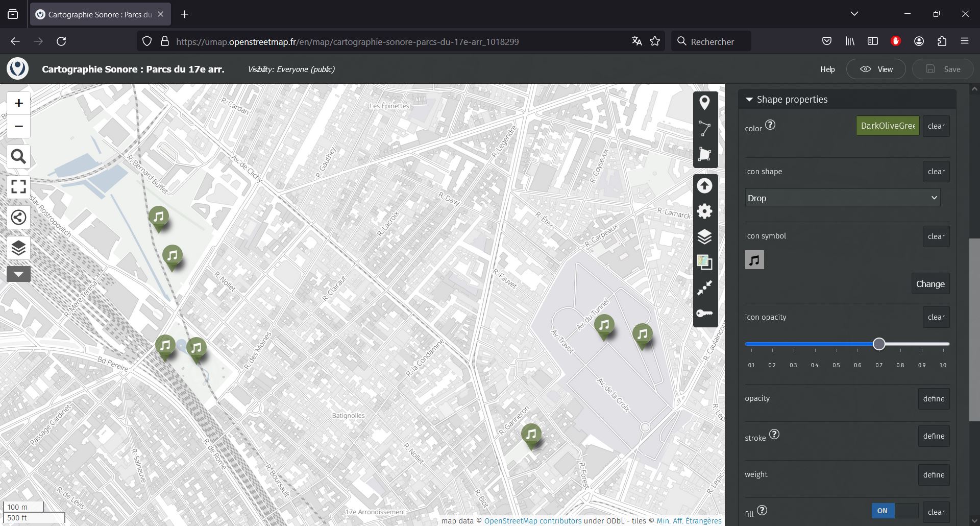
Task: Click the map title Cartographie Sonore
Action: coord(133,69)
